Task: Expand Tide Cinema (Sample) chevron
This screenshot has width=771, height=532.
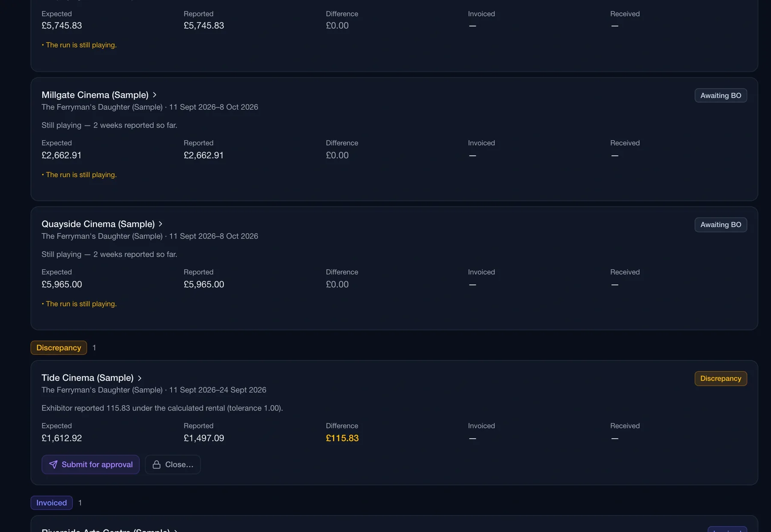Action: point(140,378)
